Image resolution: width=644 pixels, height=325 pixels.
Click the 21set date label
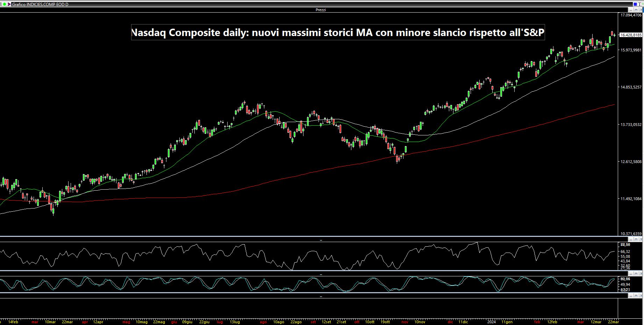(x=342, y=322)
